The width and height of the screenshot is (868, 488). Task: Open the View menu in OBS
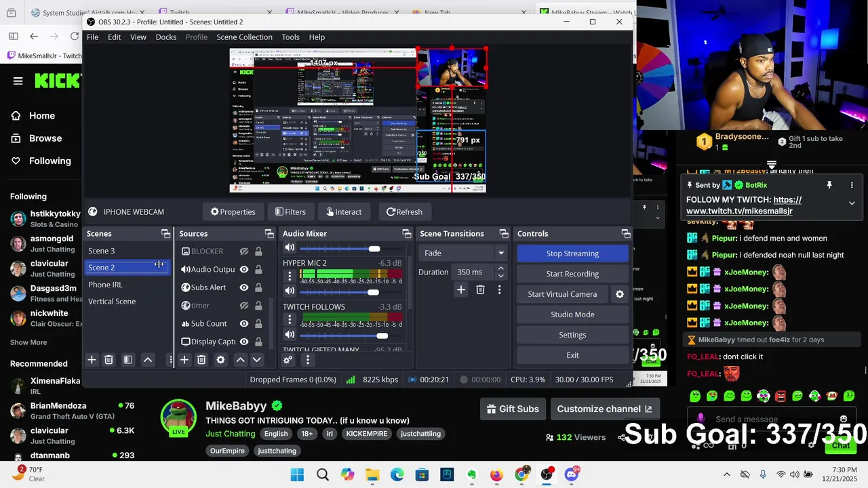[x=138, y=37]
